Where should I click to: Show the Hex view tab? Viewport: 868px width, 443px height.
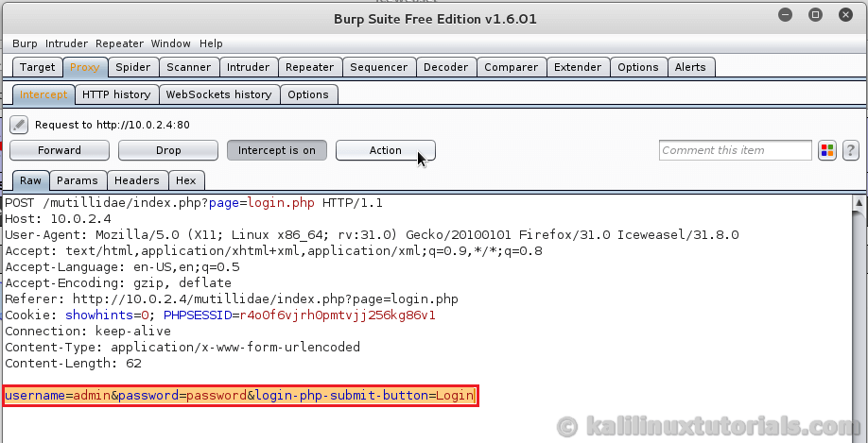tap(185, 180)
